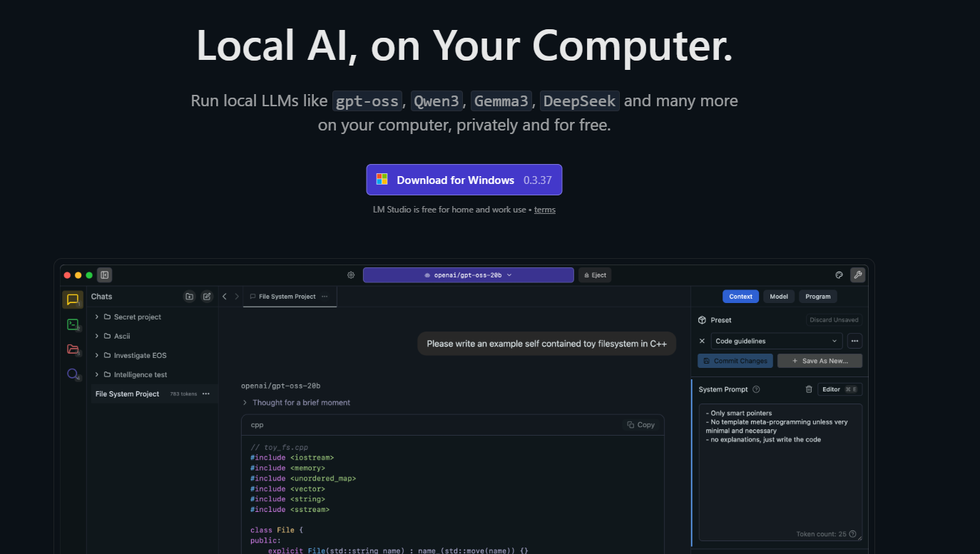
Task: Open the terms link
Action: 545,210
